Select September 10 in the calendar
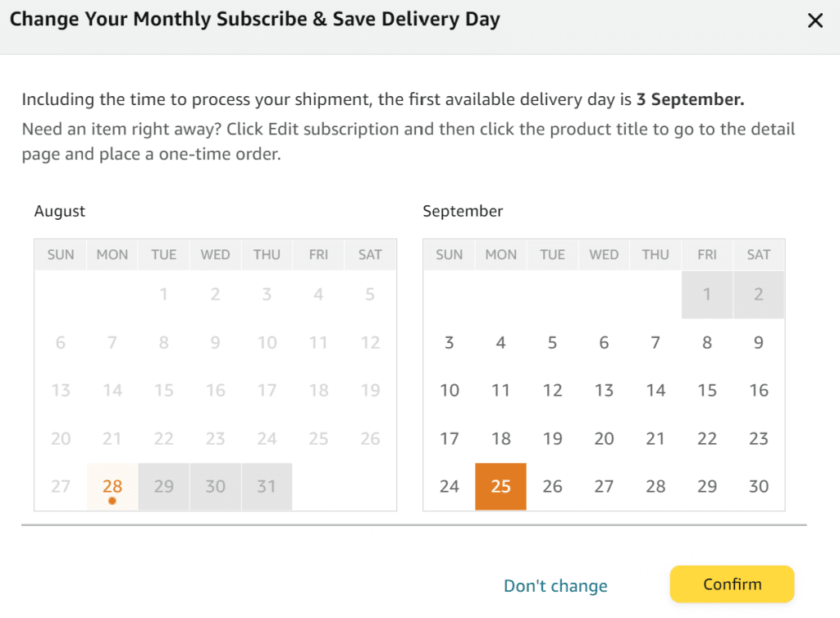The height and width of the screenshot is (618, 840). click(x=449, y=390)
